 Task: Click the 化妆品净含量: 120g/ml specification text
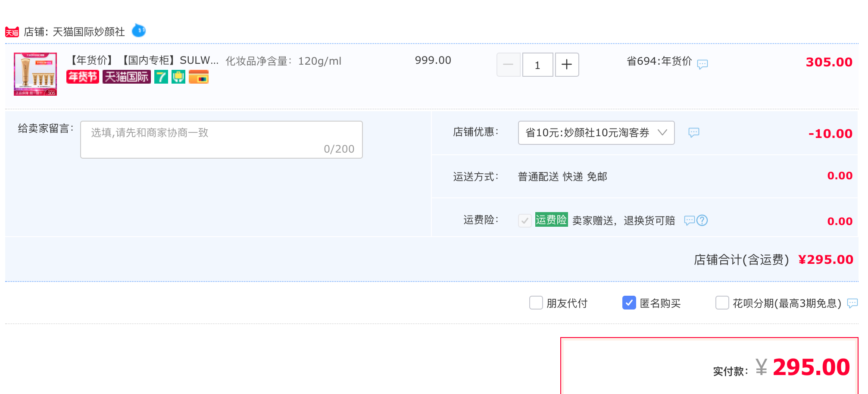(284, 61)
